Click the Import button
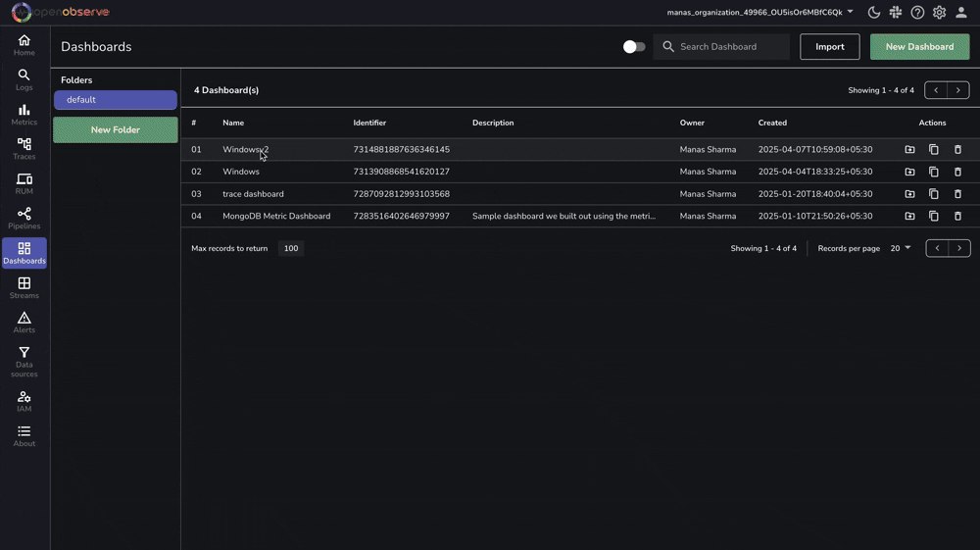980x550 pixels. 829,47
